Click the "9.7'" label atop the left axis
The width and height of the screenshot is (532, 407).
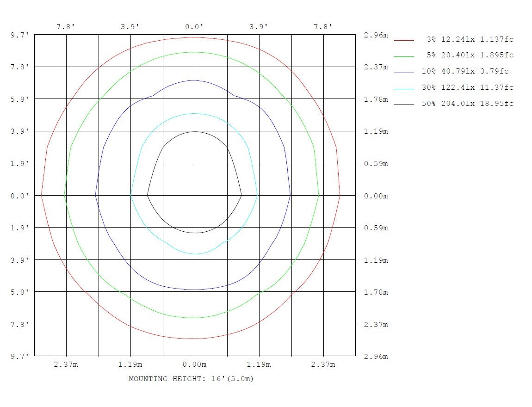20,35
